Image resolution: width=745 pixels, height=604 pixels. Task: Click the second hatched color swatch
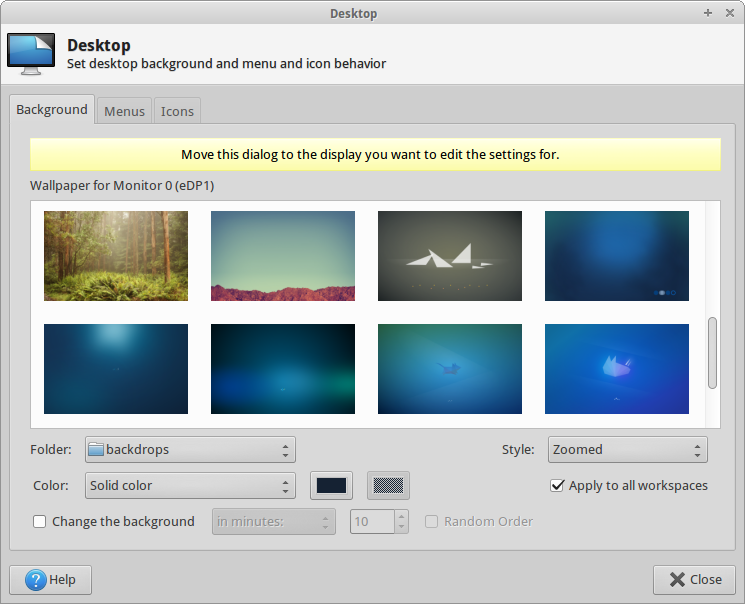(x=388, y=486)
